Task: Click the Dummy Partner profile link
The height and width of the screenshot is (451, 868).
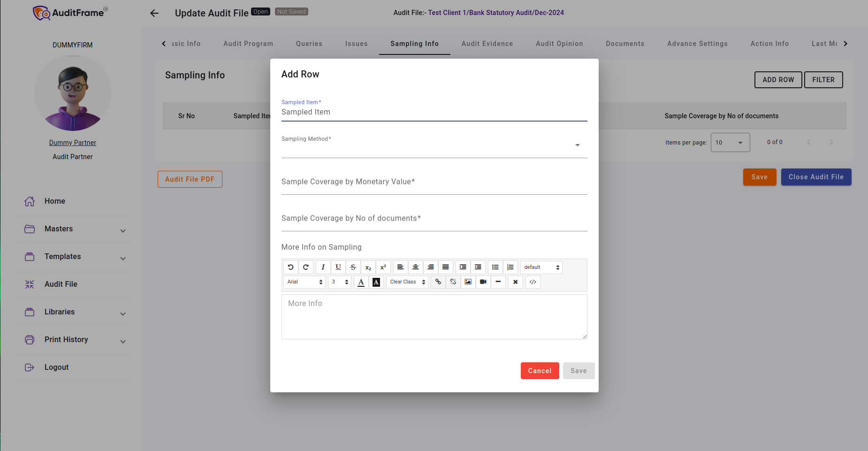Action: 73,143
